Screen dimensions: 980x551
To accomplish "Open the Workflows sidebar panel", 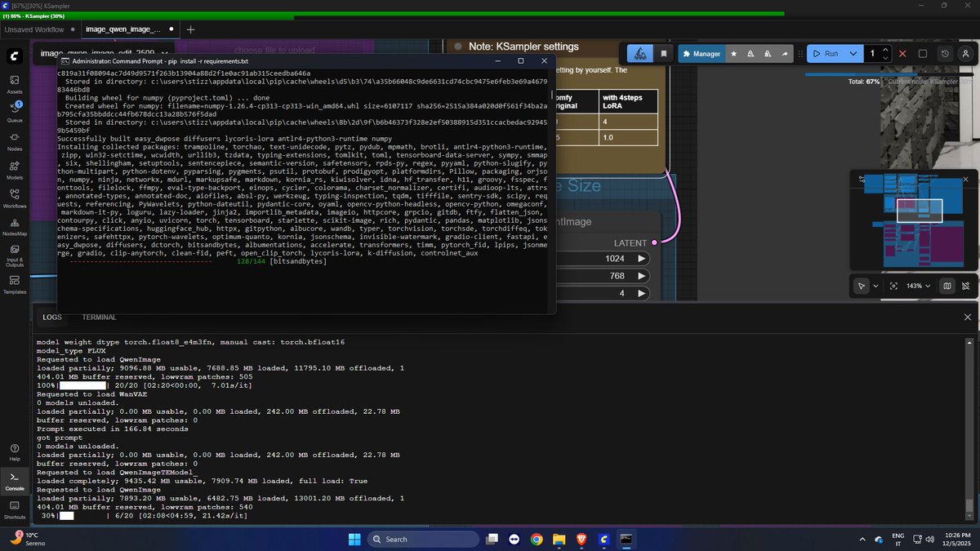I will click(x=15, y=198).
